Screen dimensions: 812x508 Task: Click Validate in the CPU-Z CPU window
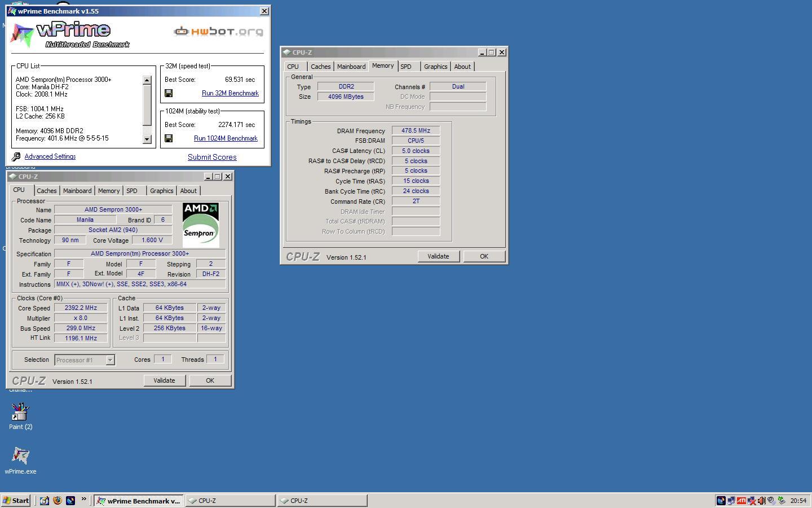coord(165,380)
